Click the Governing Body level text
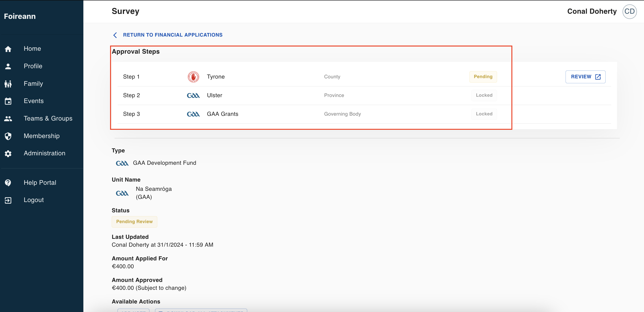 click(x=342, y=114)
